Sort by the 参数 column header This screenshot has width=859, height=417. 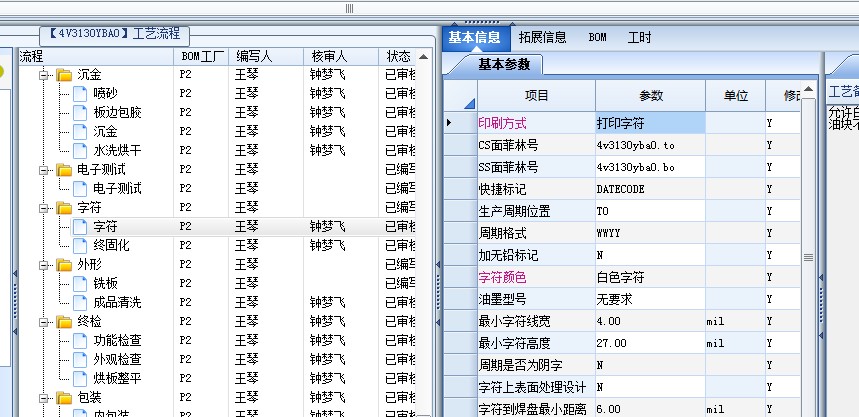pyautogui.click(x=650, y=95)
